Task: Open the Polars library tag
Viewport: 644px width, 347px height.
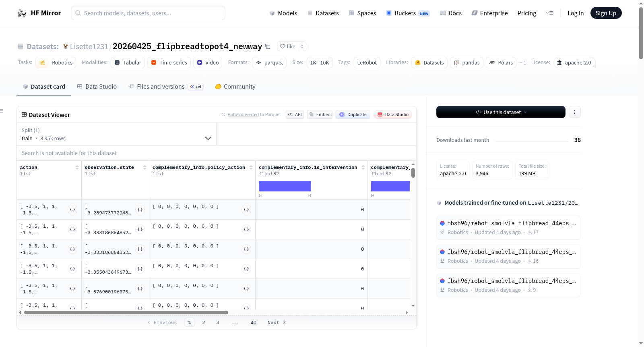Action: click(502, 62)
